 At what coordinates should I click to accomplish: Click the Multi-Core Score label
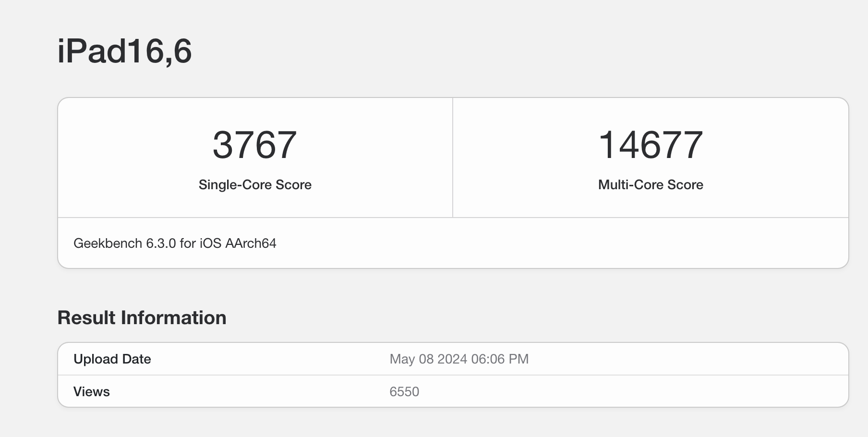point(651,185)
